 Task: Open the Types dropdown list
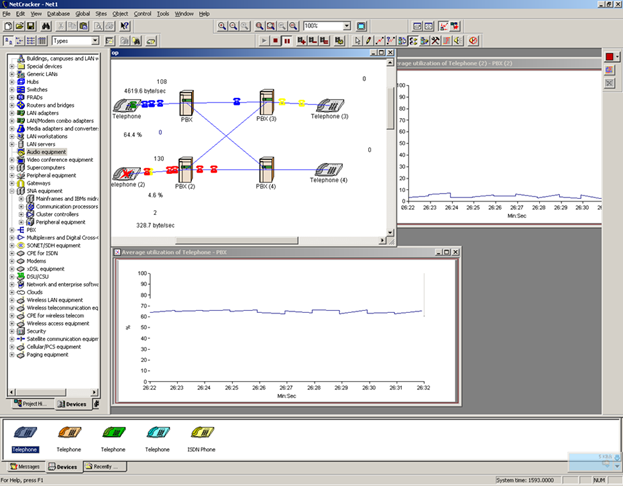[x=96, y=41]
